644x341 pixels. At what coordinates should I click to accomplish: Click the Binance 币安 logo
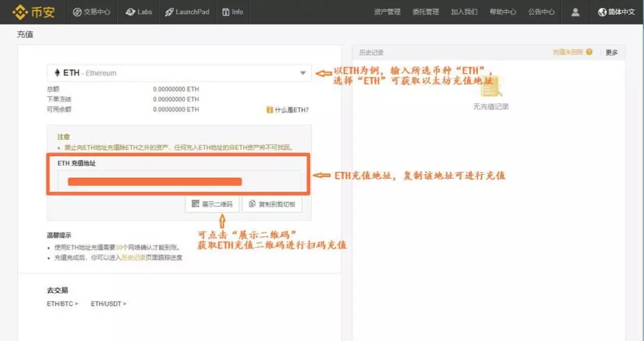[x=33, y=12]
